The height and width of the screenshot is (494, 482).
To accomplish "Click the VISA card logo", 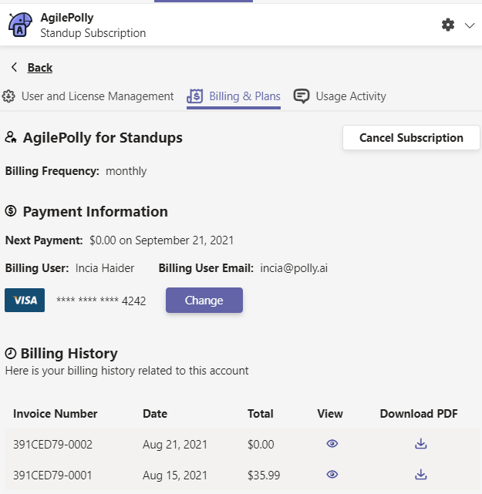I will (25, 300).
